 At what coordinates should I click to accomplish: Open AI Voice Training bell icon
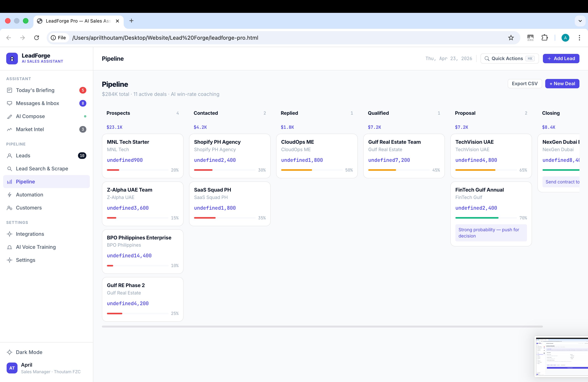coord(9,247)
